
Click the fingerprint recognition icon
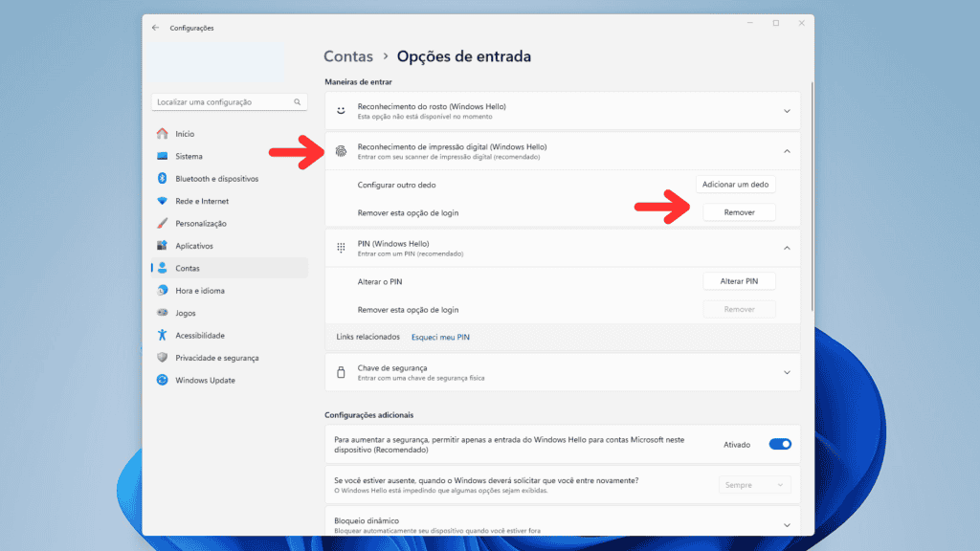pos(341,151)
